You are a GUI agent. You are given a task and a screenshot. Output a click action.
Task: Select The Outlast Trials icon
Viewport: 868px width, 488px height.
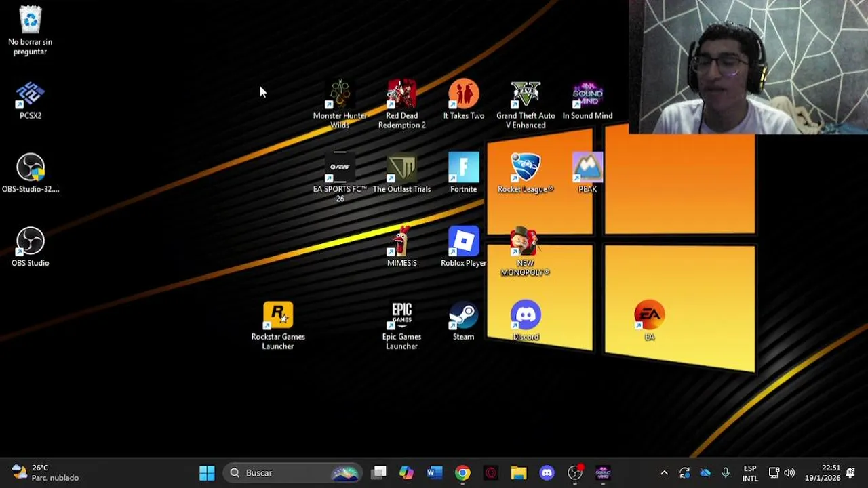click(x=401, y=174)
